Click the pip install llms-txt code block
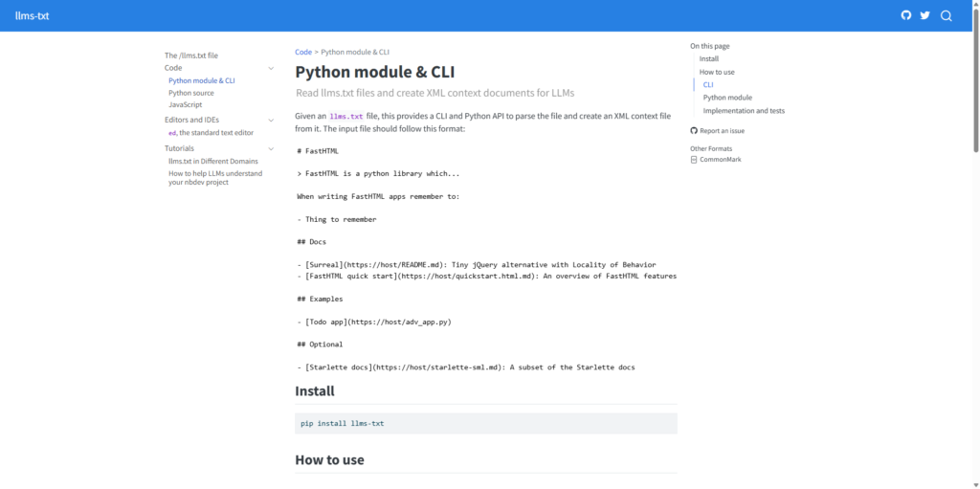 (486, 423)
